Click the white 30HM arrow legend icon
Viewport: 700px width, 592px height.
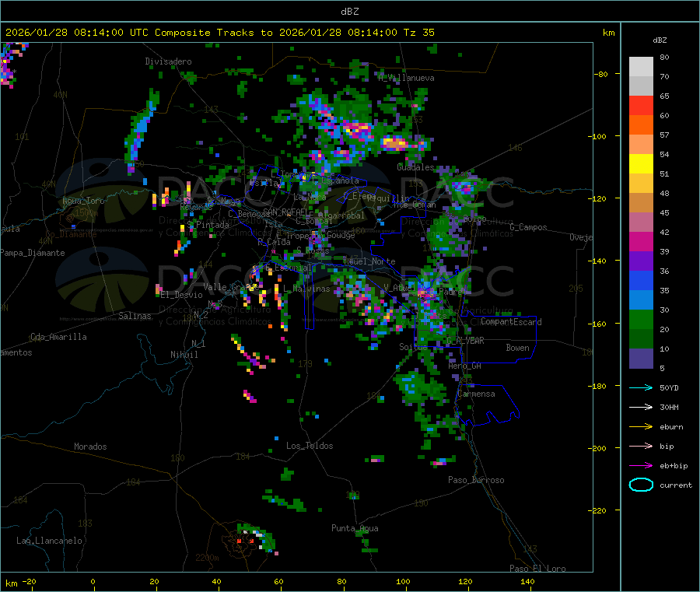[641, 407]
